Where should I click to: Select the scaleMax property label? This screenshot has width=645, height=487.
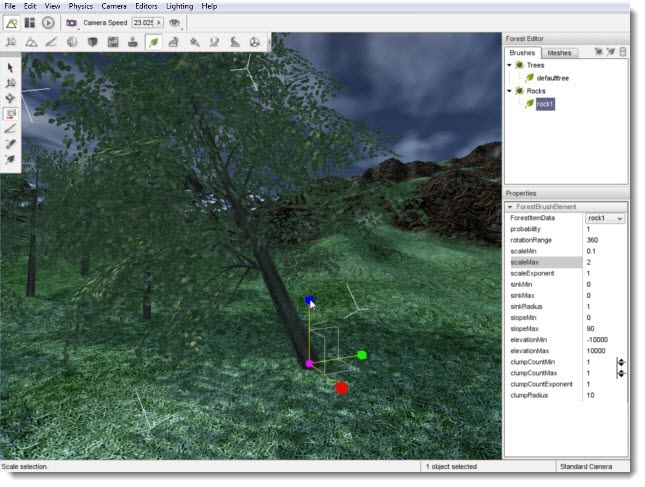click(524, 262)
